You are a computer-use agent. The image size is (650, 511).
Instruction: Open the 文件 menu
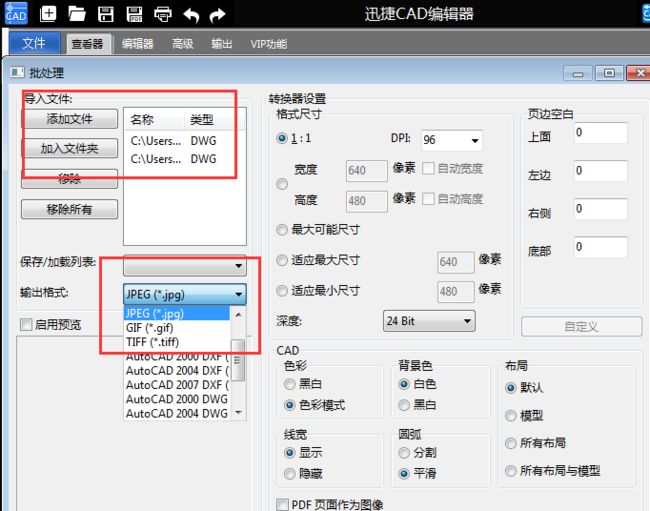34,43
